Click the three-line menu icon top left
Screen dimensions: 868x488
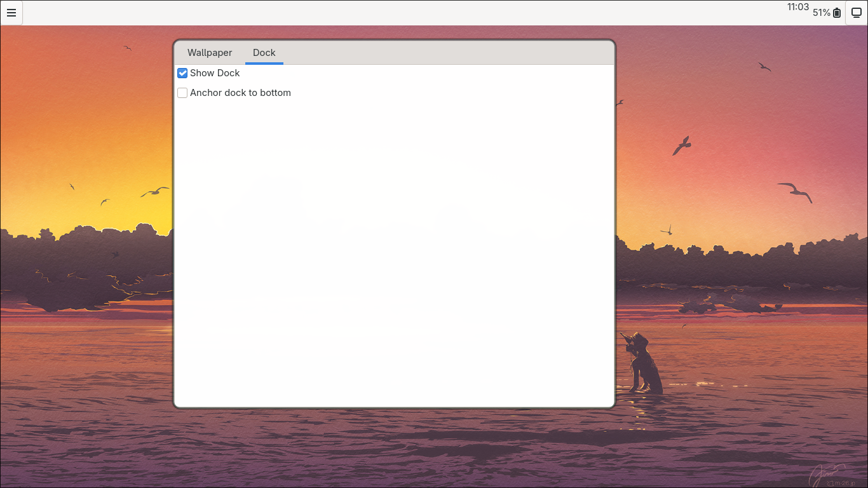click(x=11, y=13)
